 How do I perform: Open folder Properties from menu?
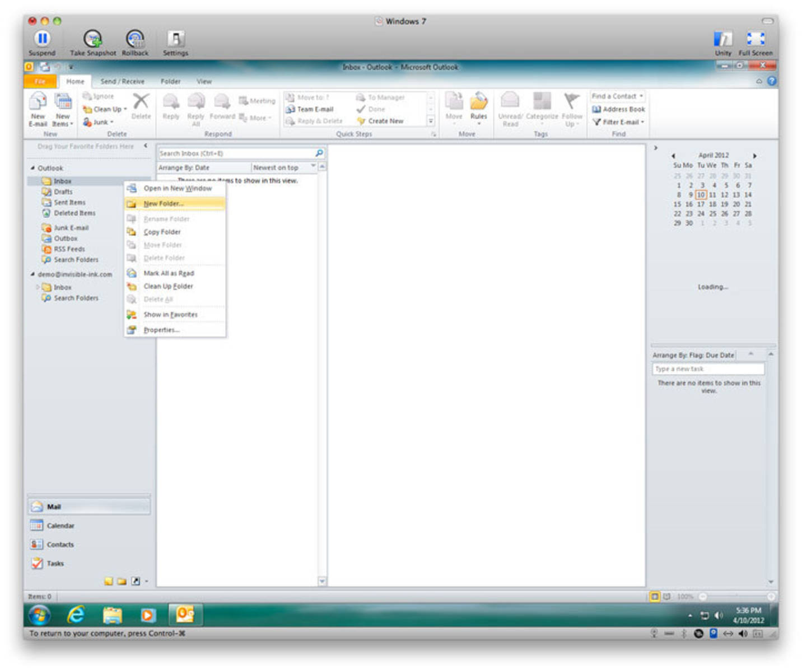click(x=175, y=330)
